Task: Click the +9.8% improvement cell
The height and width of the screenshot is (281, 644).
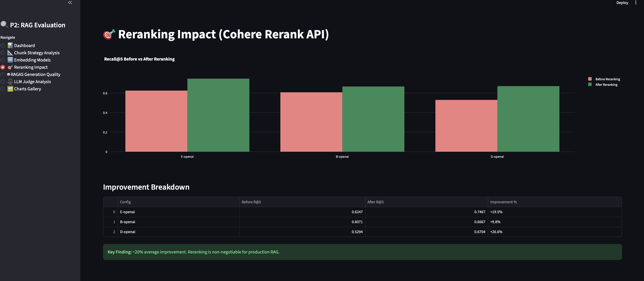Action: pos(555,222)
